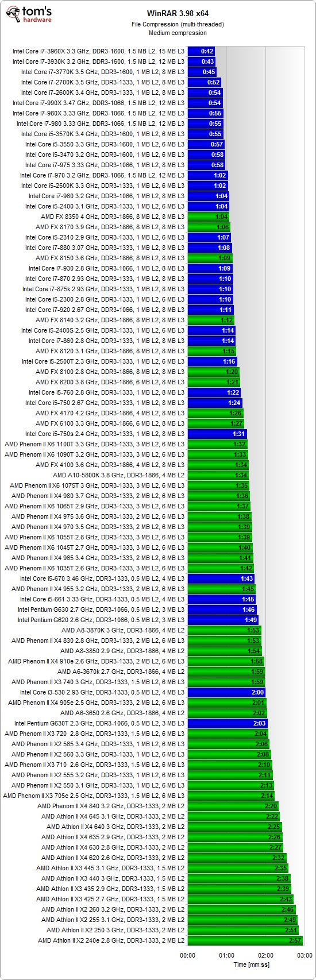Viewport: 316px width, 980px height.
Task: Select the Intel Core i5-750s 2.4 GHz label
Action: [105, 434]
